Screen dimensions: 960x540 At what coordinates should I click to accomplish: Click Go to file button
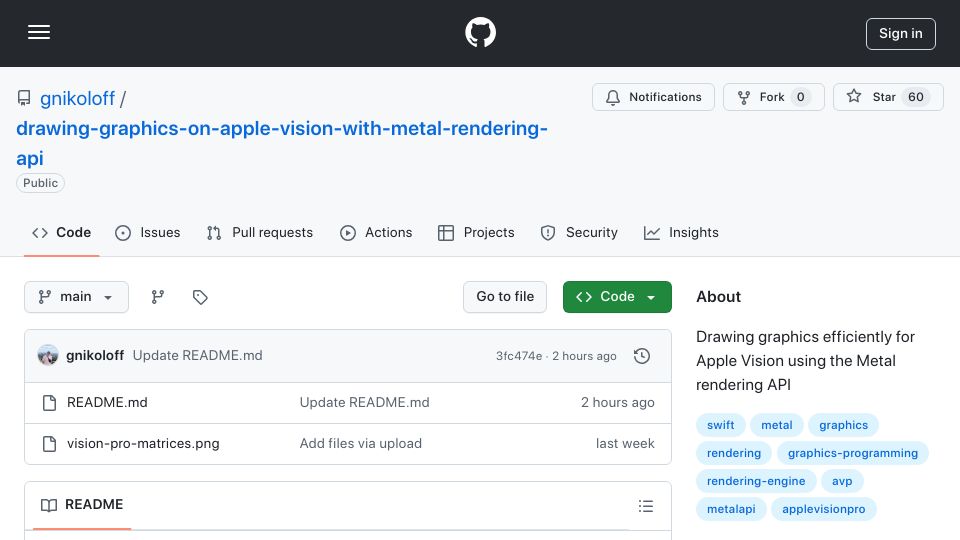505,297
